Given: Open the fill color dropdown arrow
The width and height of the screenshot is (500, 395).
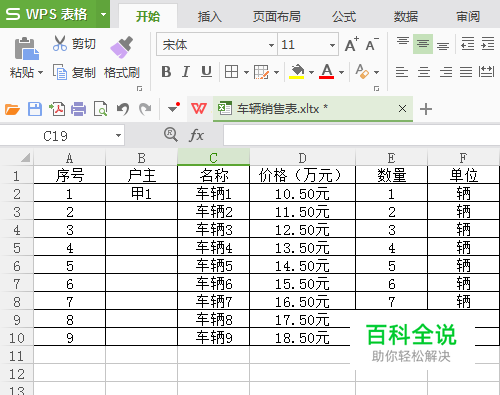Looking at the screenshot, I should coord(311,72).
